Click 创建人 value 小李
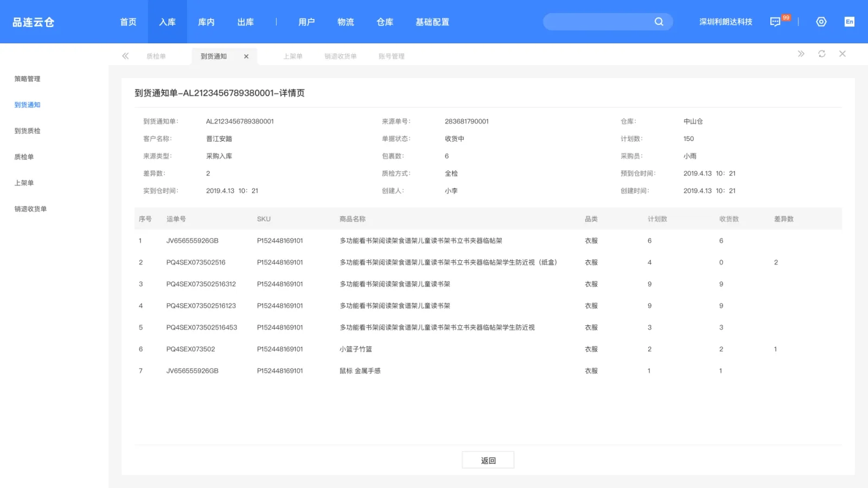This screenshot has height=488, width=868. tap(451, 191)
